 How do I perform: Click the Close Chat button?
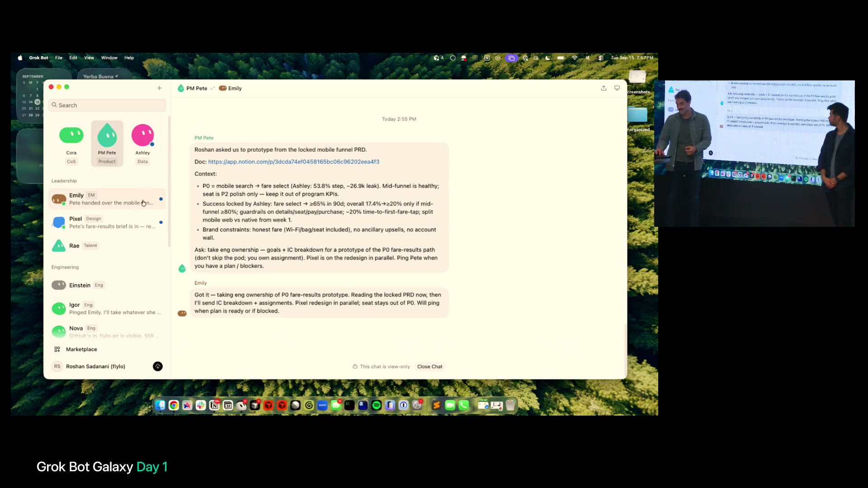[429, 366]
